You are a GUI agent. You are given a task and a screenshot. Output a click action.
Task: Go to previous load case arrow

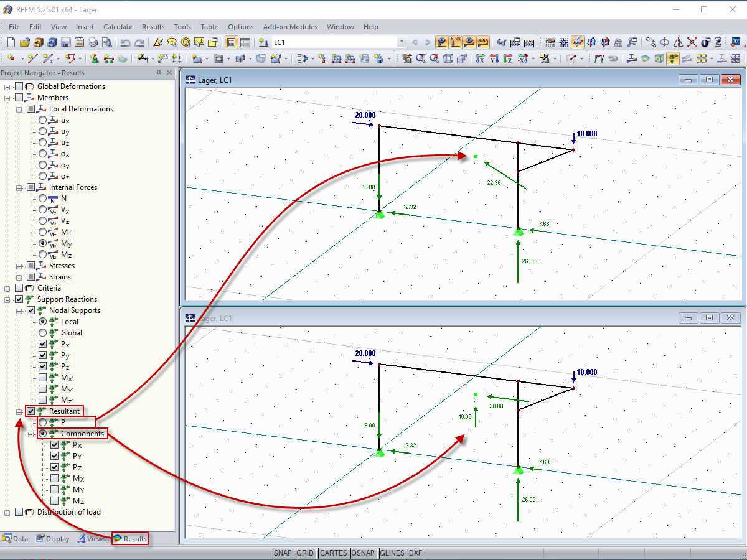(415, 42)
